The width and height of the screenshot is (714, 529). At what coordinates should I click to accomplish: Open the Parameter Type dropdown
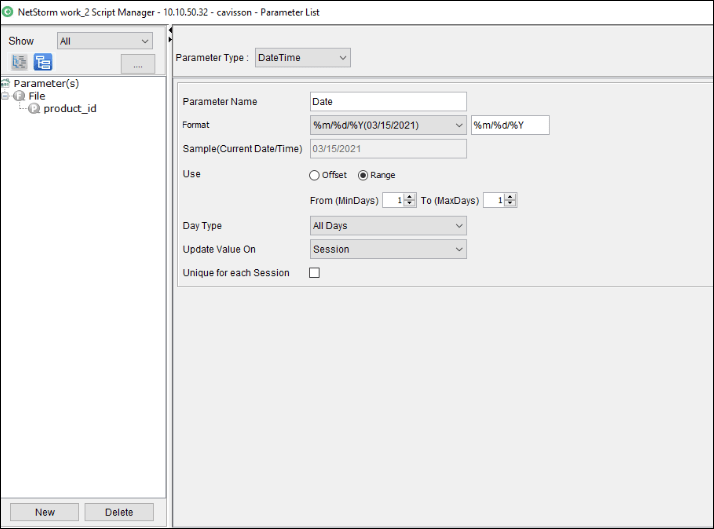coord(303,58)
